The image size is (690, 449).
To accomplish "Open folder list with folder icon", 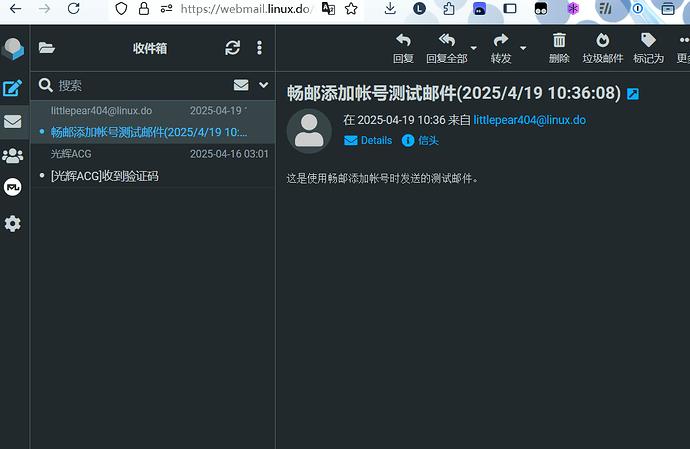I will point(47,48).
